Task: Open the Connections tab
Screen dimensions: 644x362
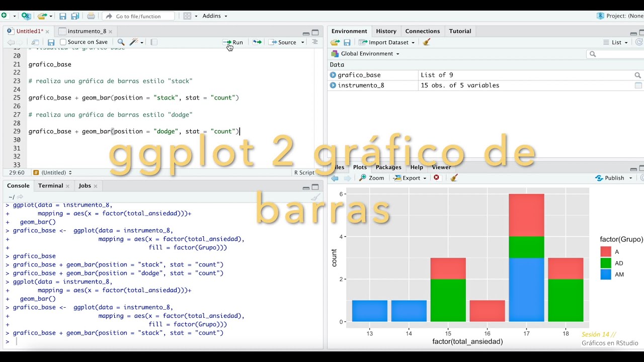Action: 423,31
